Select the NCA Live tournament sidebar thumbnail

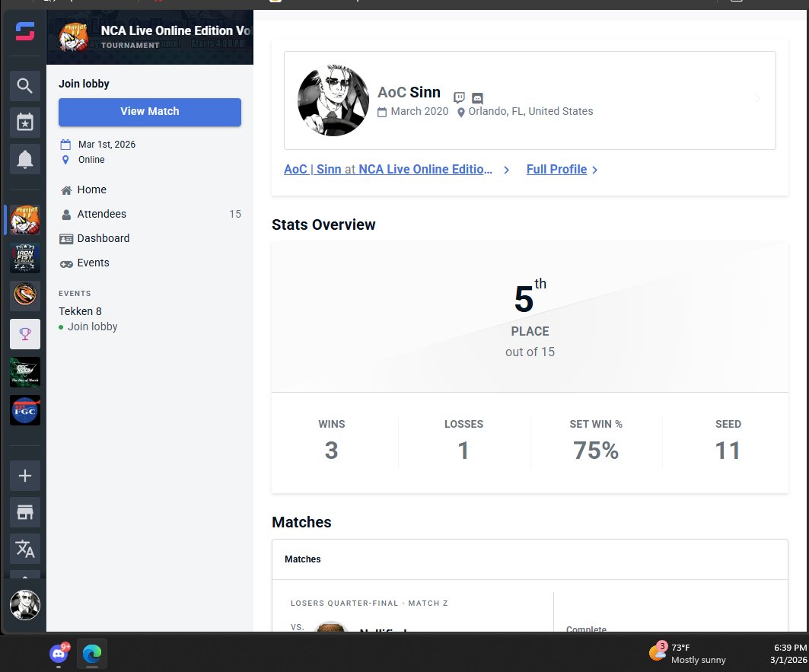25,220
